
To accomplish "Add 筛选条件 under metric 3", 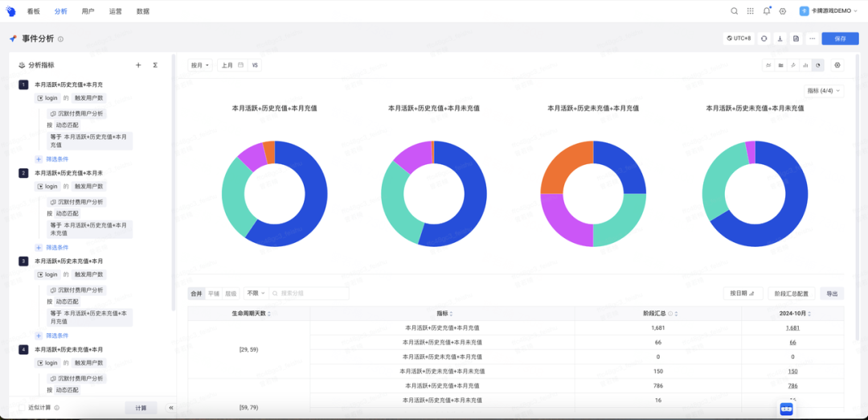I will pyautogui.click(x=52, y=336).
